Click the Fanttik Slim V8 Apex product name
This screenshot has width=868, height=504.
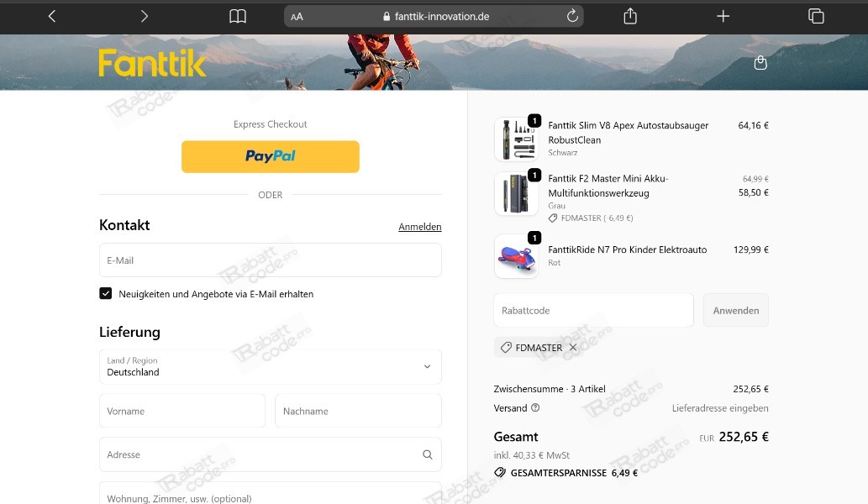click(629, 133)
